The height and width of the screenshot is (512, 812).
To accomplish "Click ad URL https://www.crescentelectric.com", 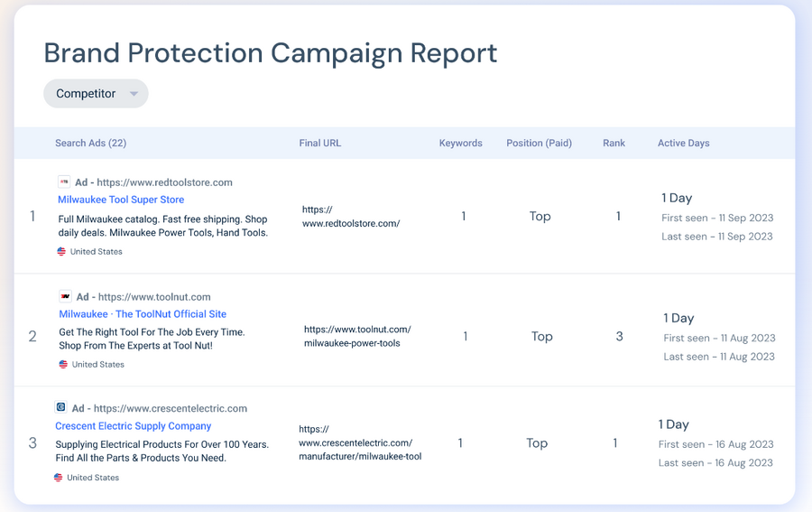I will pos(171,408).
